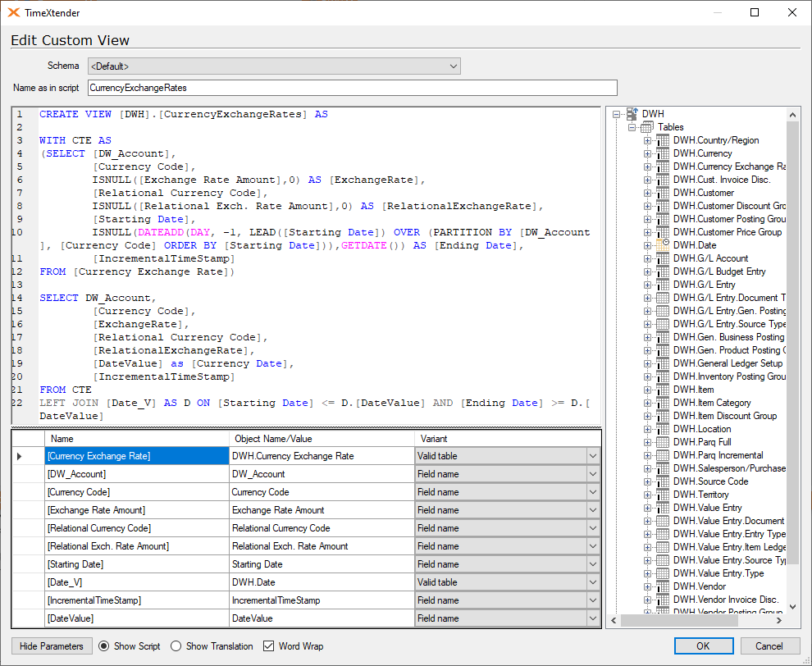Click the DWH.Customer table icon
Viewport: 812px width, 666px height.
(663, 193)
